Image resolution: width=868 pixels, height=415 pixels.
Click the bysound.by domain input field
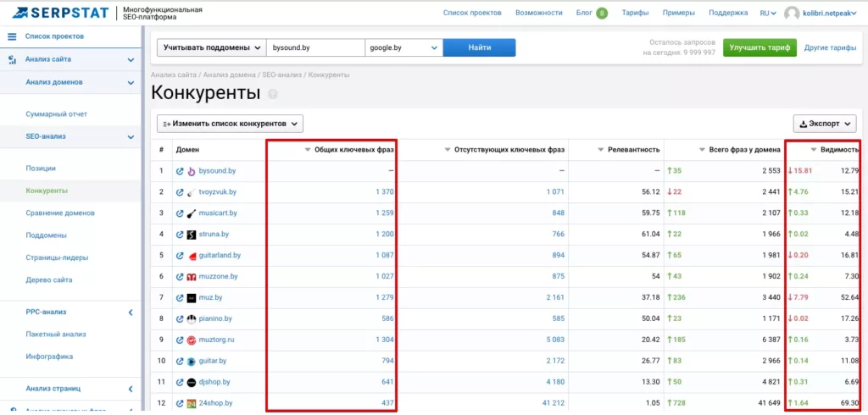[x=315, y=47]
